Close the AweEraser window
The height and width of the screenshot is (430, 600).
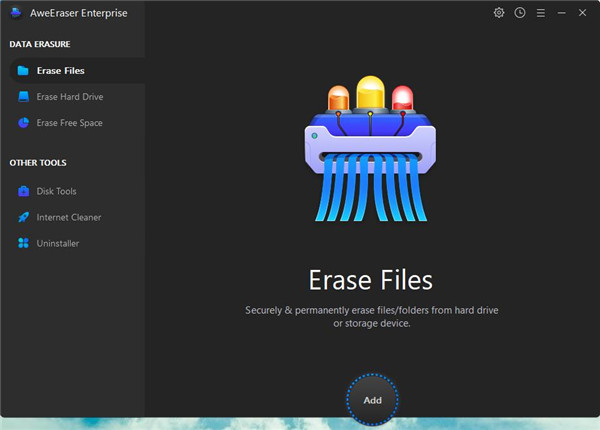582,13
